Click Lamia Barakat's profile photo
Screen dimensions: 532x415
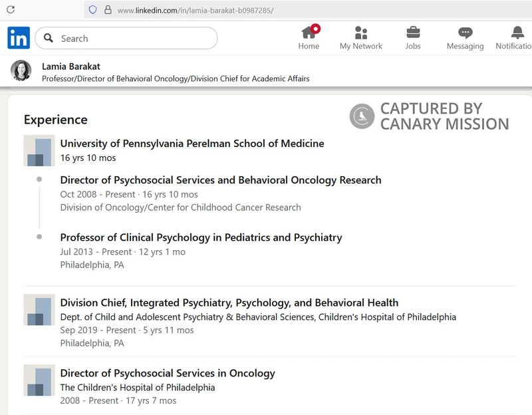21,70
